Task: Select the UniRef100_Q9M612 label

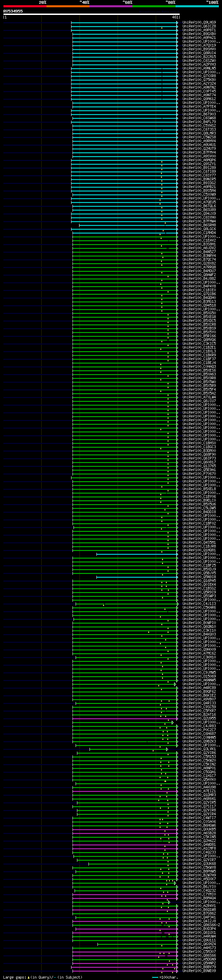Action: pos(199,99)
